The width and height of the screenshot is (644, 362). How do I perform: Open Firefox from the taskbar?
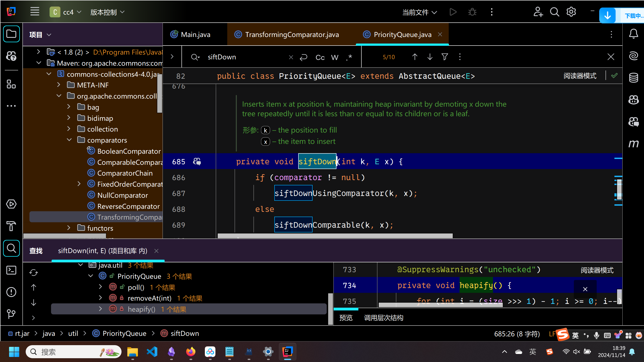191,352
